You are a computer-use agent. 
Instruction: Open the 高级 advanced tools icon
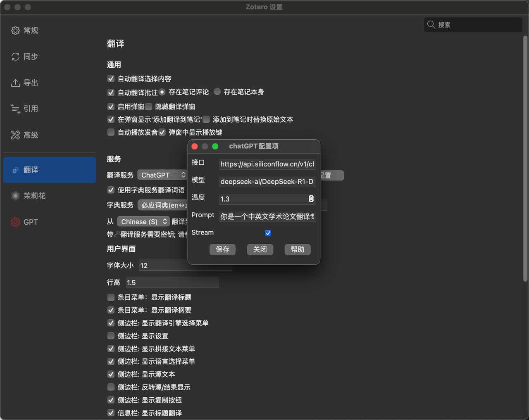tap(15, 135)
